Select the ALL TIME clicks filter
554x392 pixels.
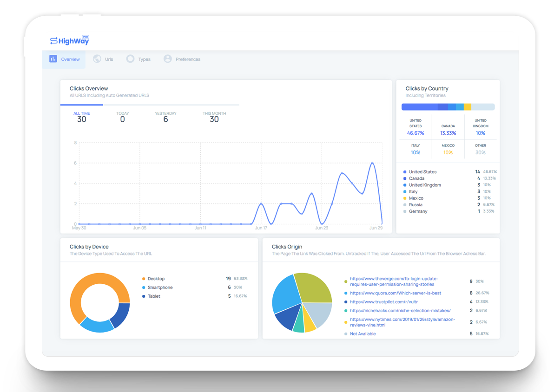pyautogui.click(x=82, y=117)
